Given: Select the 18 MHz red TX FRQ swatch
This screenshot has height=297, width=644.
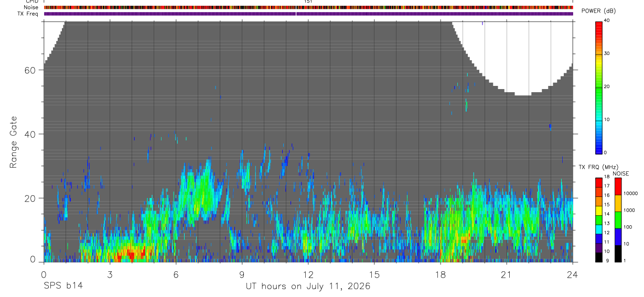Looking at the screenshot, I should [x=599, y=182].
